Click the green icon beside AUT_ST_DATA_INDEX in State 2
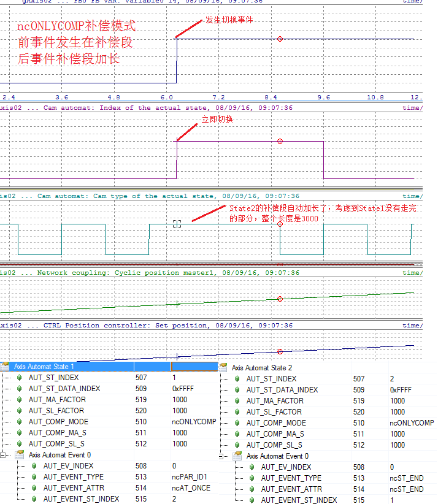Viewport: 438px width, 504px height. [x=237, y=390]
